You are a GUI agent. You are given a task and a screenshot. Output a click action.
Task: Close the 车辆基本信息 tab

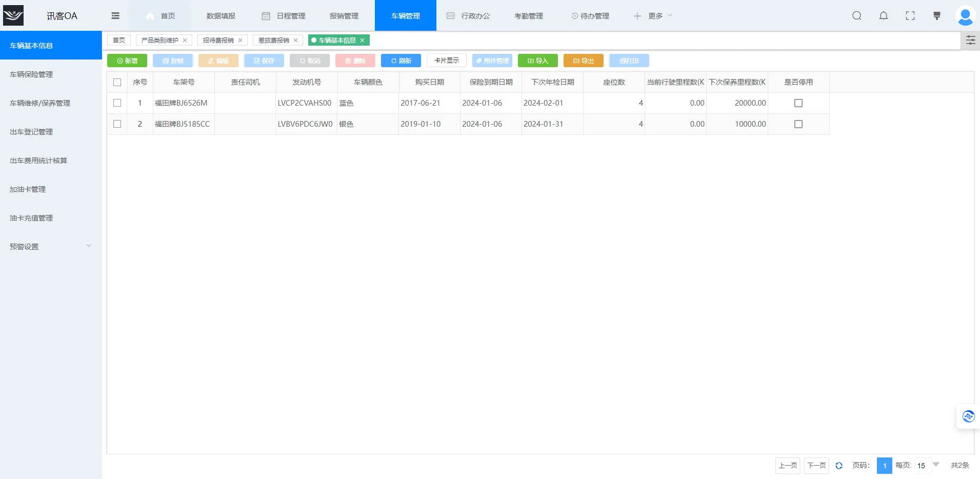(x=362, y=41)
